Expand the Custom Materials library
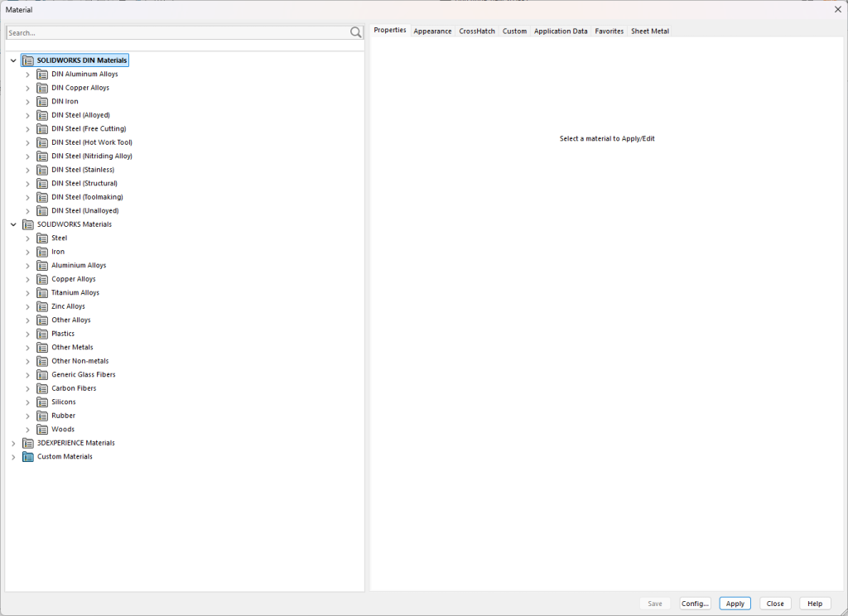 (13, 457)
